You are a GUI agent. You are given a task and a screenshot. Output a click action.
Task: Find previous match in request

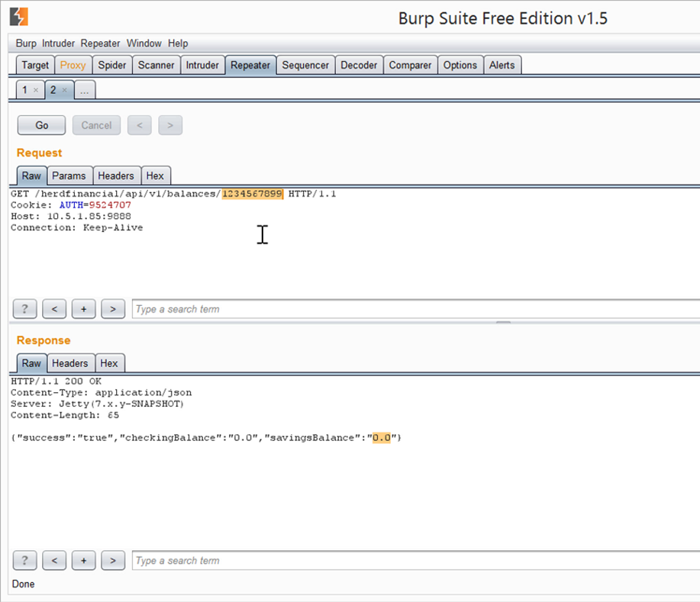pyautogui.click(x=54, y=309)
